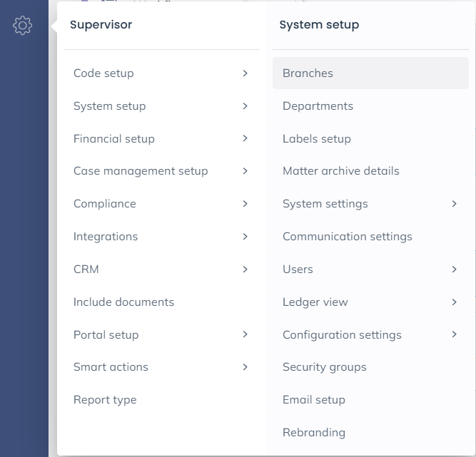Screen dimensions: 476x457
Task: Click the settings gear icon in sidebar
Action: [x=22, y=26]
